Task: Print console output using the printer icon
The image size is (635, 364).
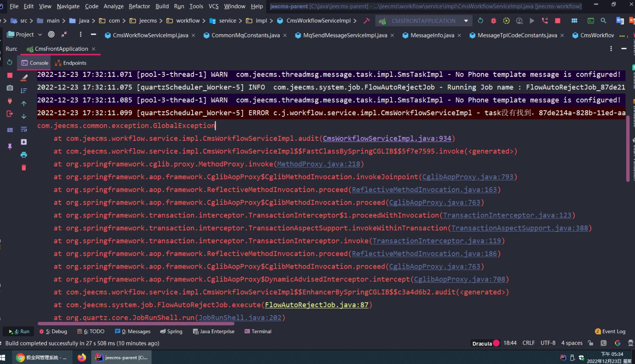Action: [x=24, y=155]
